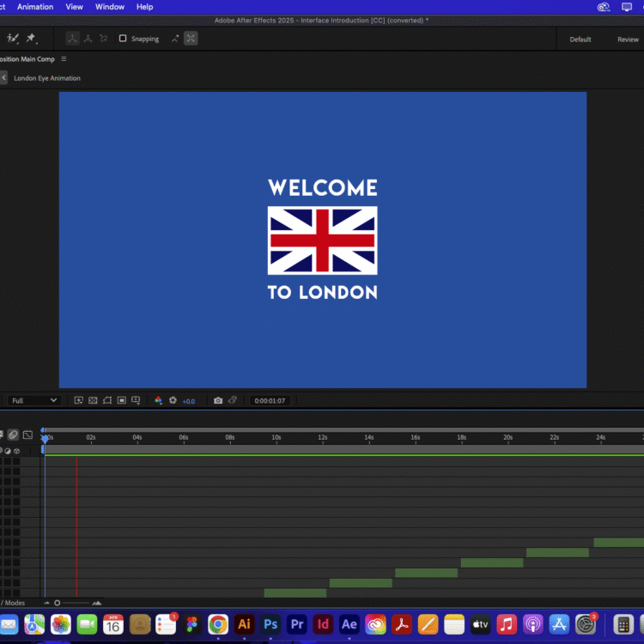Open Illustrator from the Dock
644x644 pixels.
[245, 625]
